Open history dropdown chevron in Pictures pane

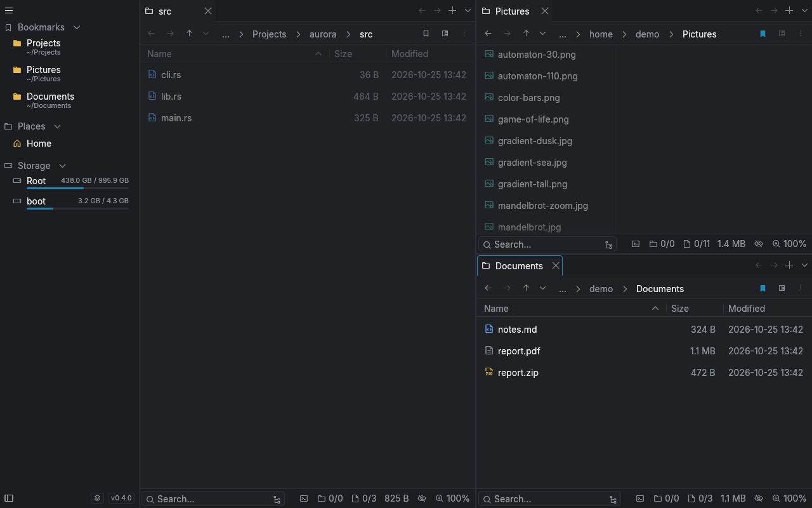pyautogui.click(x=542, y=34)
